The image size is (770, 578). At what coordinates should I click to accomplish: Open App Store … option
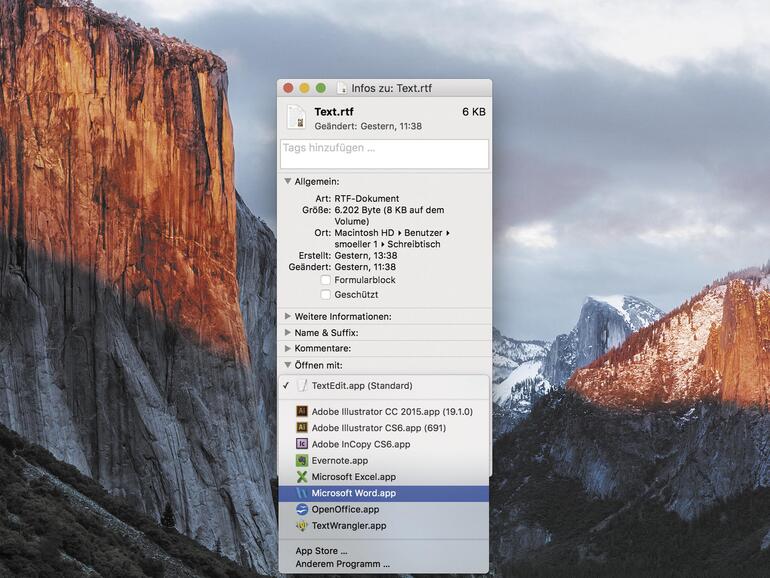point(384,551)
